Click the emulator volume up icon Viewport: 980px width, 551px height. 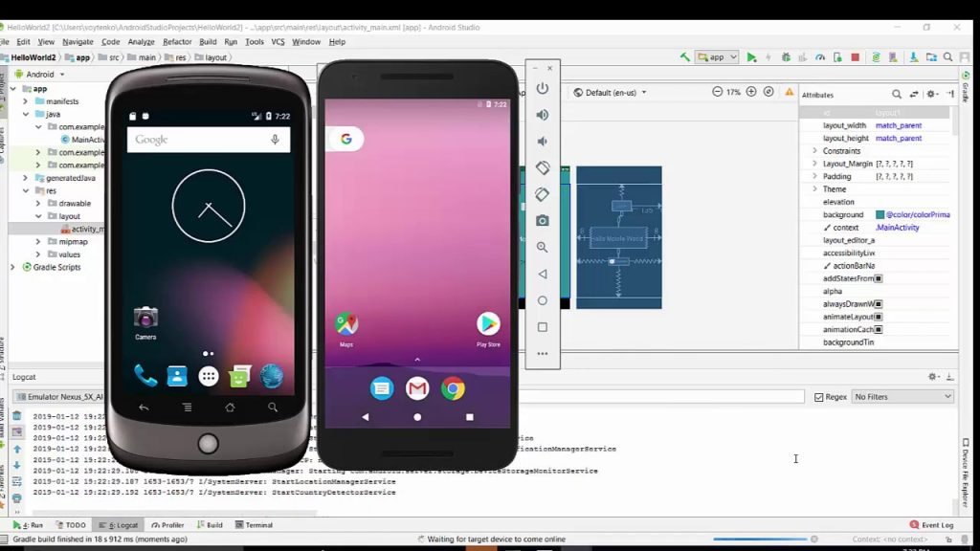point(543,115)
